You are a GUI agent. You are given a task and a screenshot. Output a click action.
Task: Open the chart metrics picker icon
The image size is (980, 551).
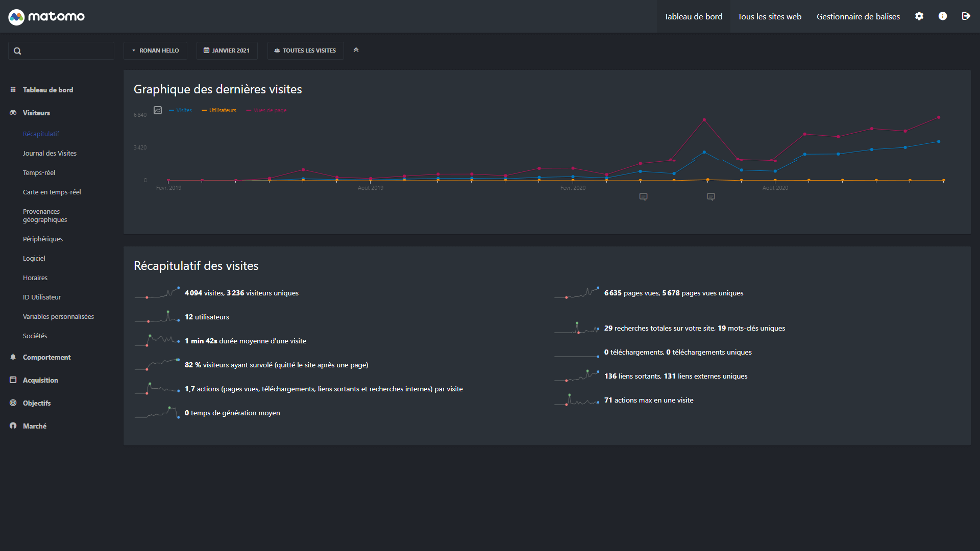tap(158, 110)
